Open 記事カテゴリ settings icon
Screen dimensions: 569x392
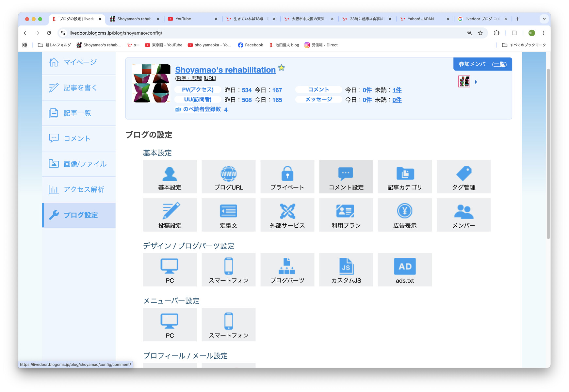pyautogui.click(x=405, y=177)
